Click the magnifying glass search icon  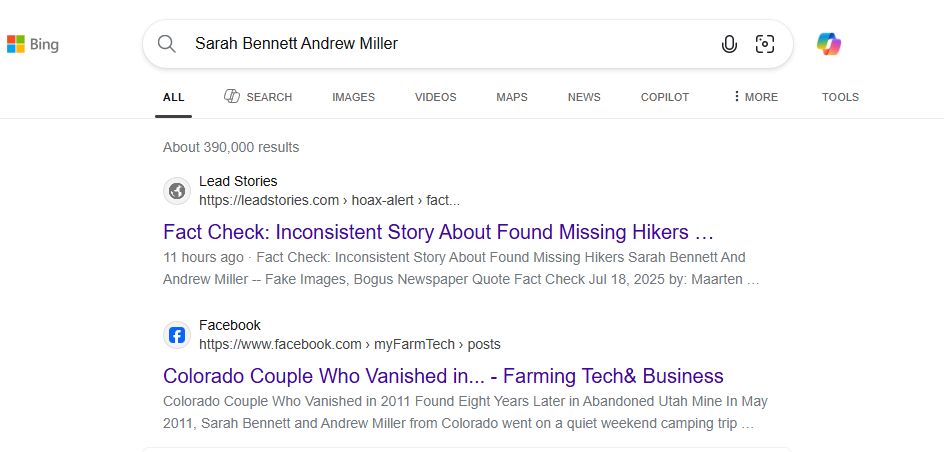167,44
